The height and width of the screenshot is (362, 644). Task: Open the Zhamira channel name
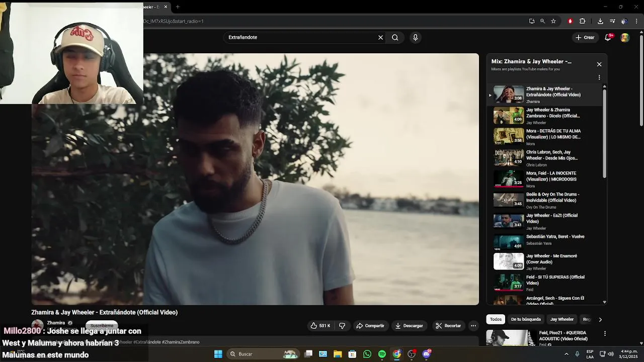point(56,323)
